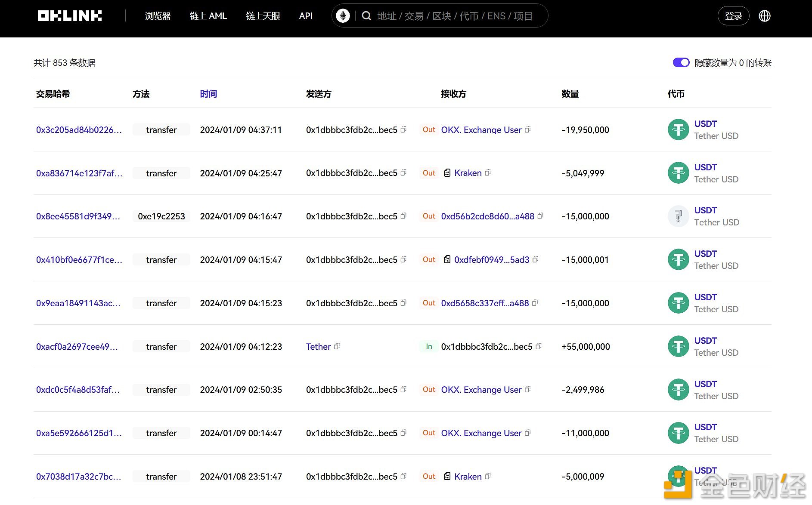Open 链上天眼 nav menu
This screenshot has width=812, height=505.
point(263,16)
